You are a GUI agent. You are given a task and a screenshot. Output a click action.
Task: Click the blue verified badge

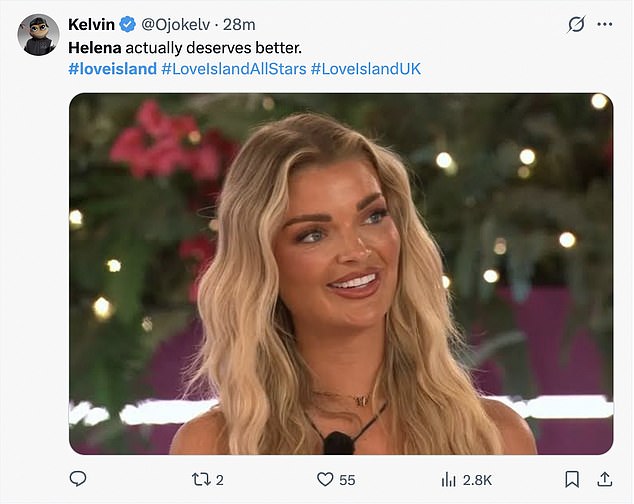tap(128, 23)
